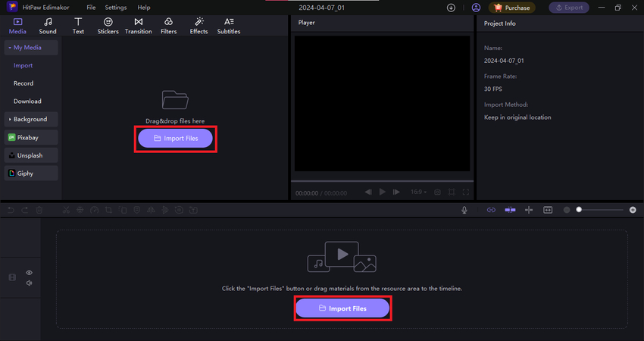Collapse the My Media section
The image size is (644, 341).
tap(30, 48)
